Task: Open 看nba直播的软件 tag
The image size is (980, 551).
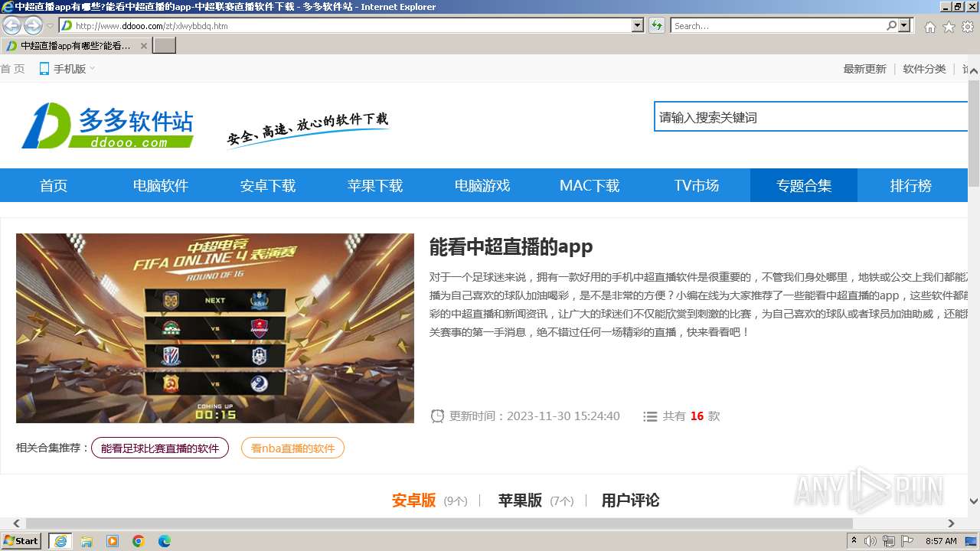Action: click(x=292, y=448)
